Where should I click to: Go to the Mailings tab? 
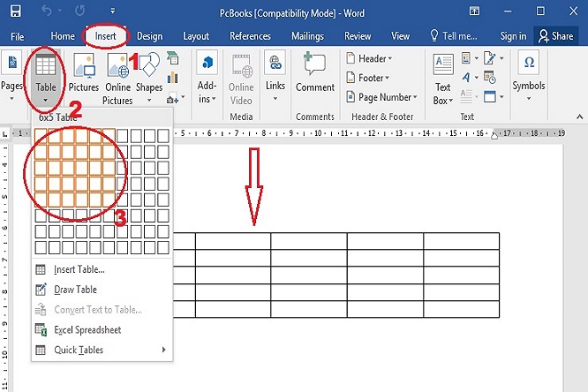(307, 36)
